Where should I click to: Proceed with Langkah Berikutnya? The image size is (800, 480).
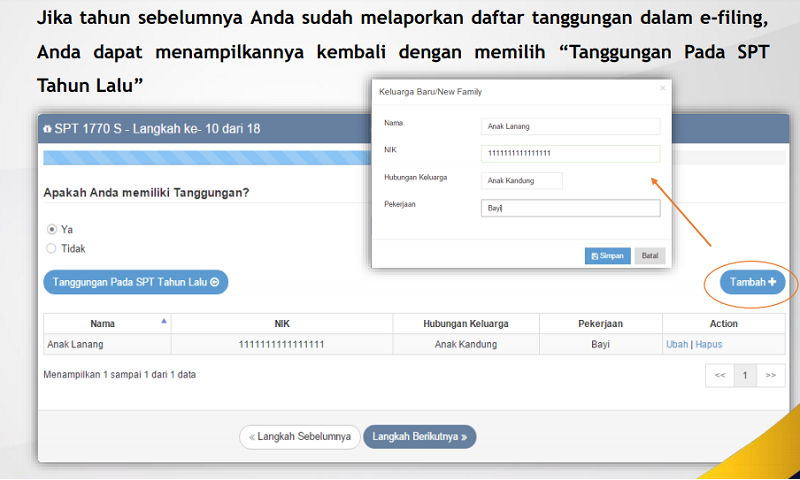420,437
